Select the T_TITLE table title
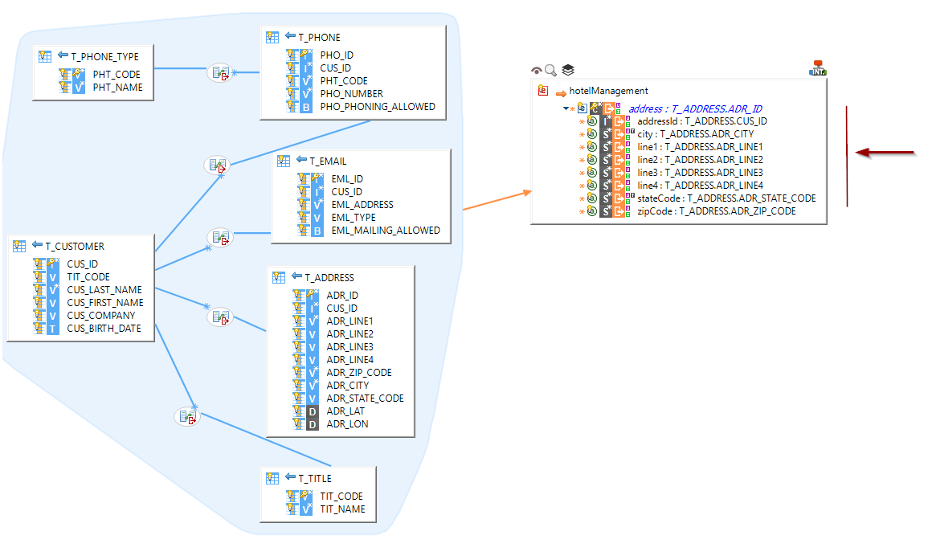The image size is (928, 560). (315, 478)
